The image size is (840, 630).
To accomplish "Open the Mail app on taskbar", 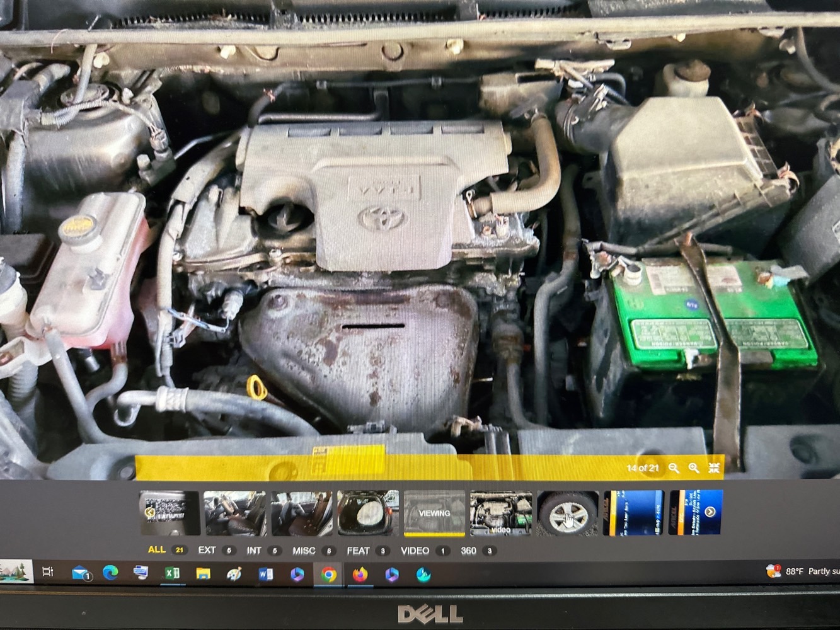I will click(x=81, y=574).
